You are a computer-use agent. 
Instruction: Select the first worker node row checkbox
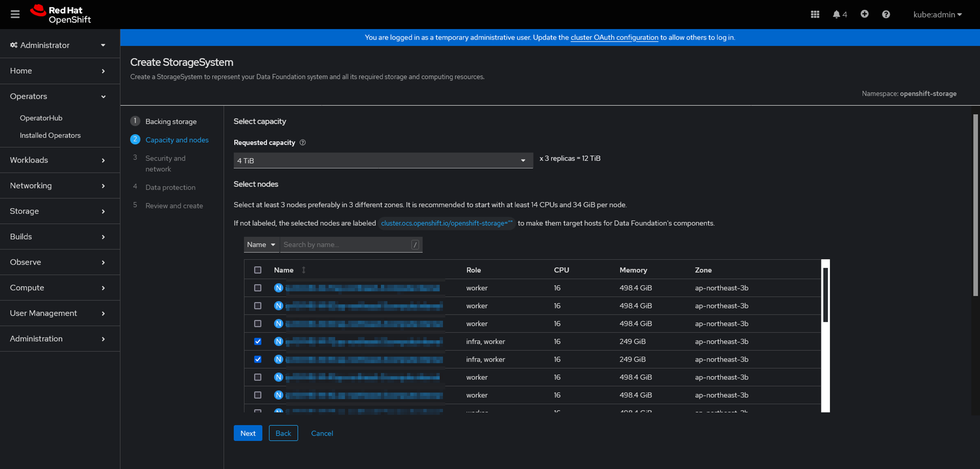pos(258,288)
